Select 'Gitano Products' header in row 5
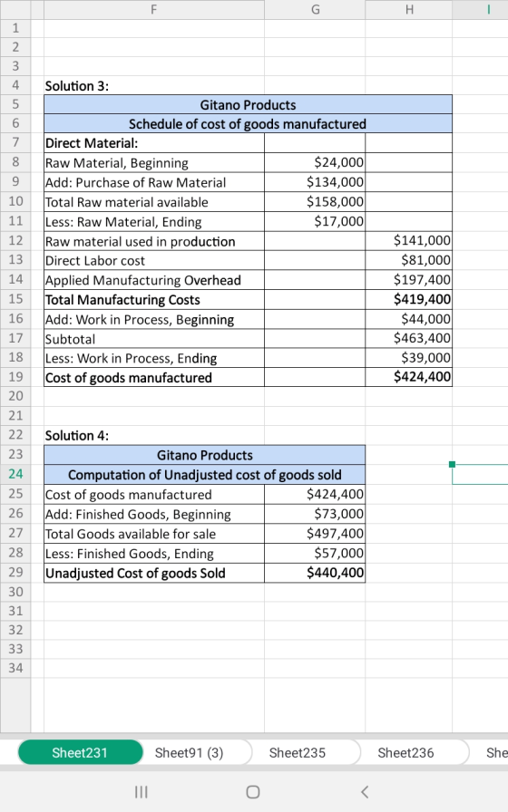Viewport: 508px width, 812px height. [x=248, y=104]
